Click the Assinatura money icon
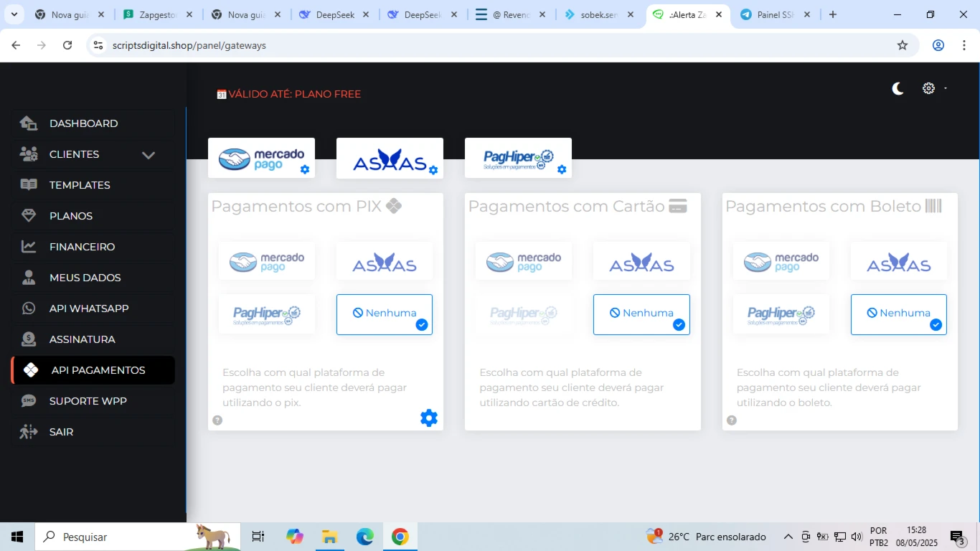The height and width of the screenshot is (551, 980). click(x=29, y=339)
